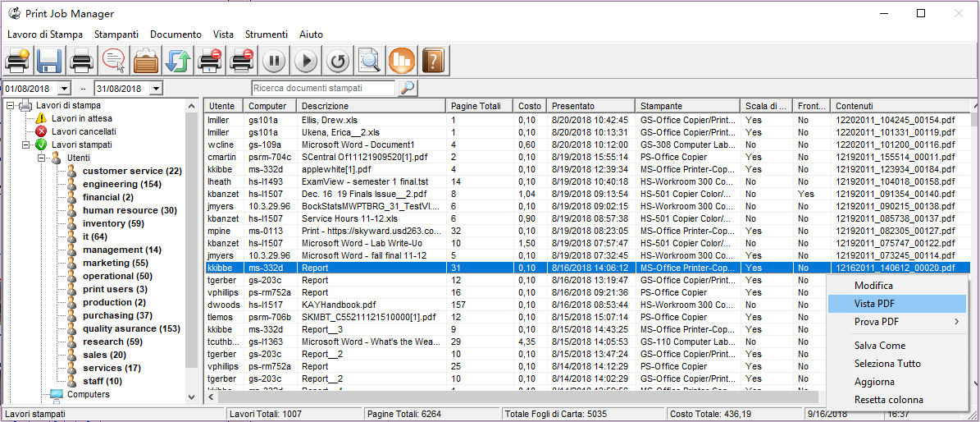Open the brown toolbox settings icon
Screen dimensions: 980x422
click(x=146, y=62)
